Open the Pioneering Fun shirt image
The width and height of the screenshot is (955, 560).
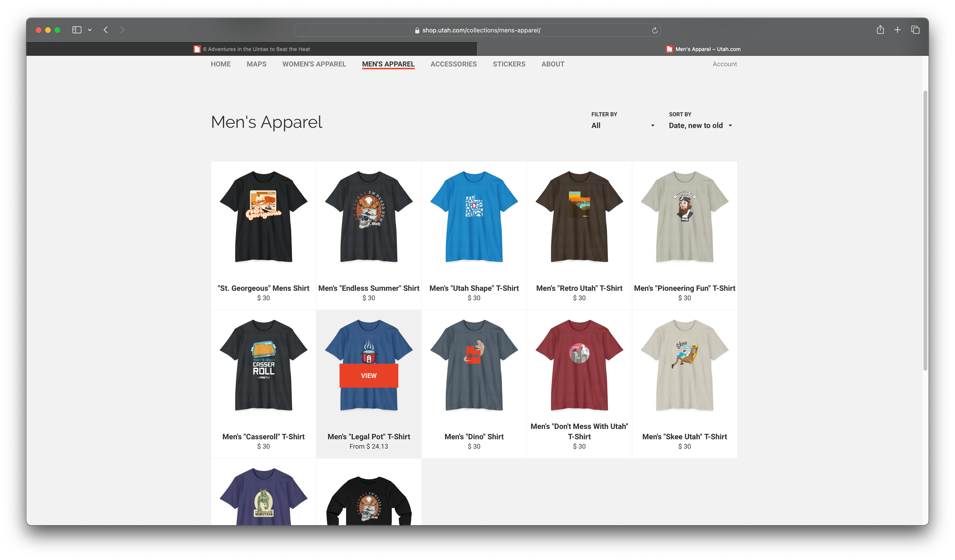click(684, 216)
